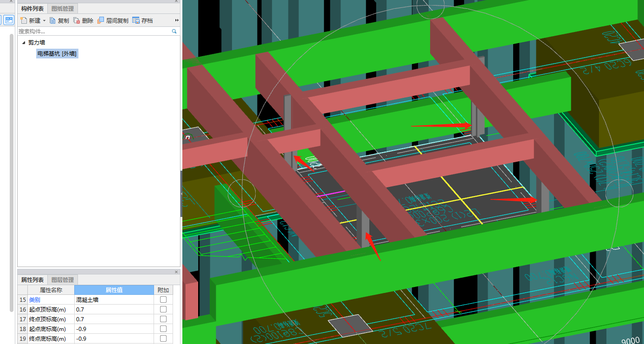Image resolution: width=644 pixels, height=344 pixels.
Task: Click the magnifier icon in the component search box
Action: [x=174, y=32]
